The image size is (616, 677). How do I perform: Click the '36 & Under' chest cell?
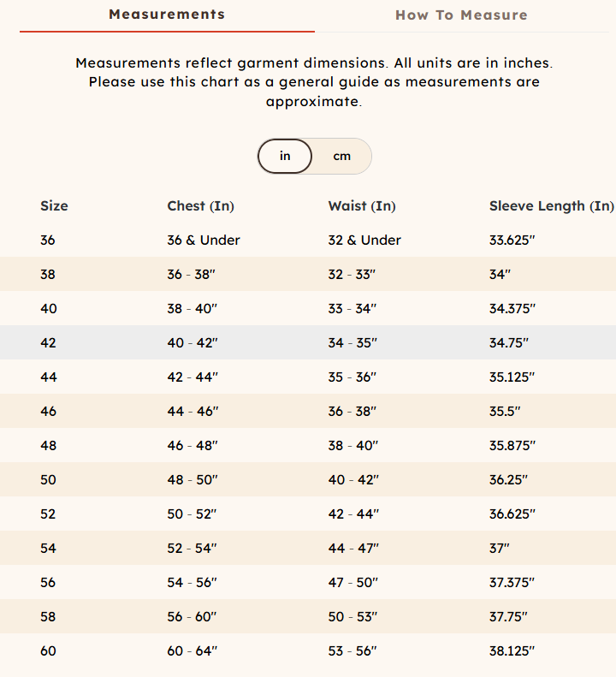coord(204,241)
